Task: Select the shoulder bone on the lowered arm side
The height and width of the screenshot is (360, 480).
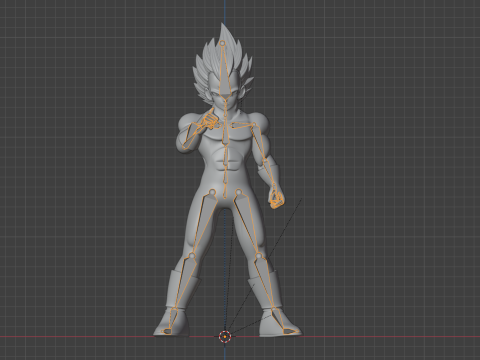Action: [243, 126]
